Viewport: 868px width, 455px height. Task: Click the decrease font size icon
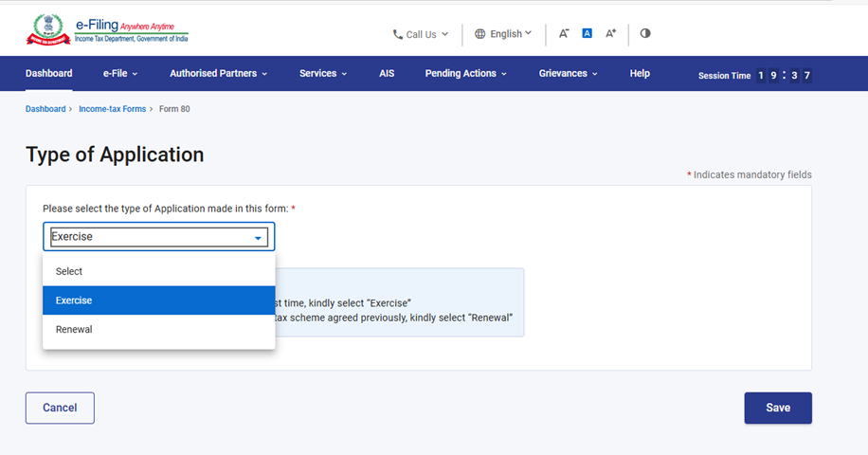pyautogui.click(x=564, y=33)
